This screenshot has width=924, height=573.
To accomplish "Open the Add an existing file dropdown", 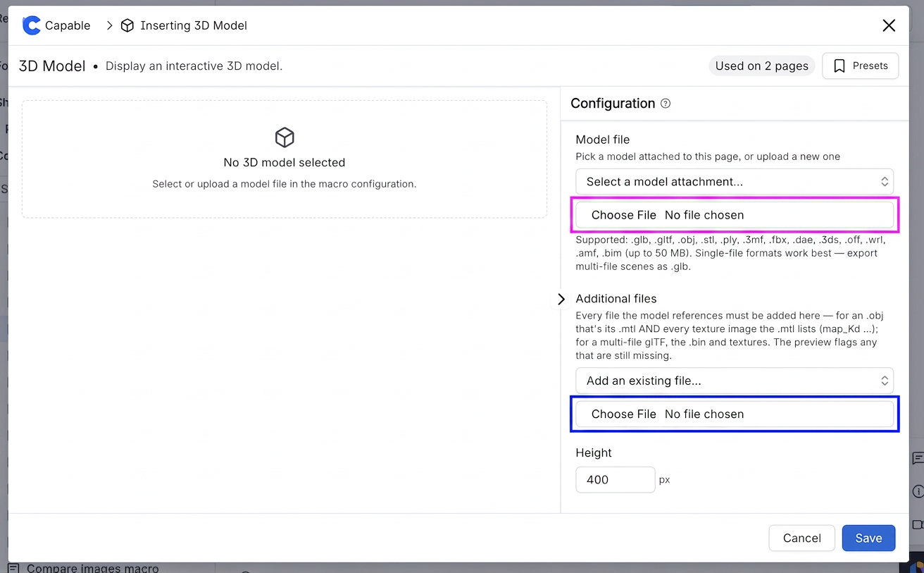I will tap(735, 381).
